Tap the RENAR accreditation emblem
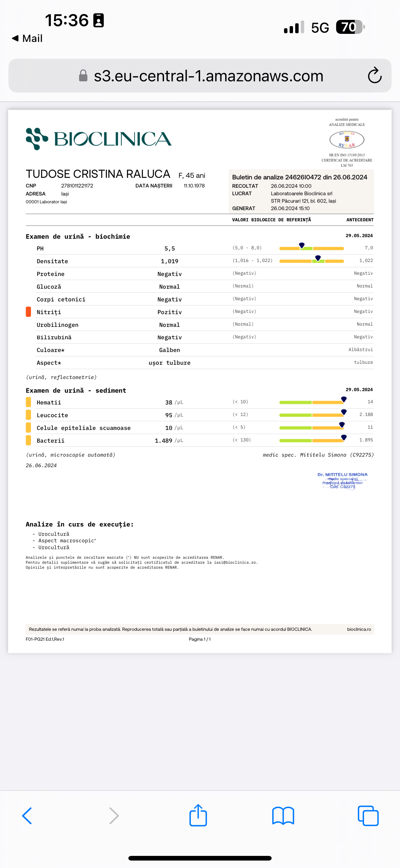Image resolution: width=400 pixels, height=868 pixels. coord(347,139)
